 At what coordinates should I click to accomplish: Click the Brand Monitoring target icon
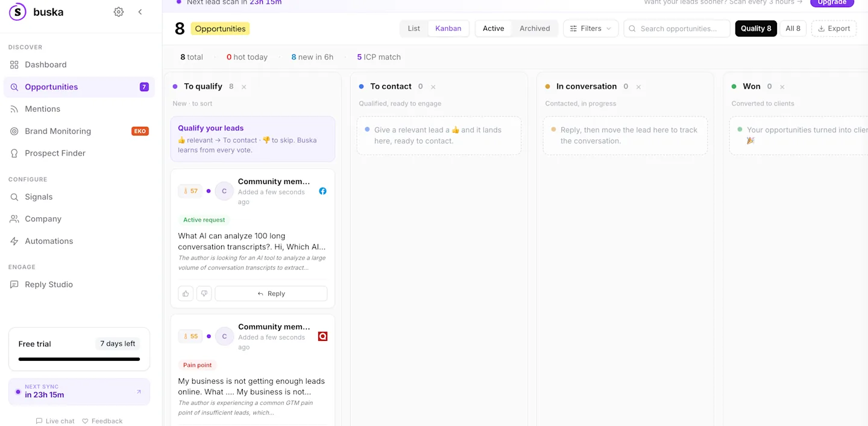[x=14, y=131]
